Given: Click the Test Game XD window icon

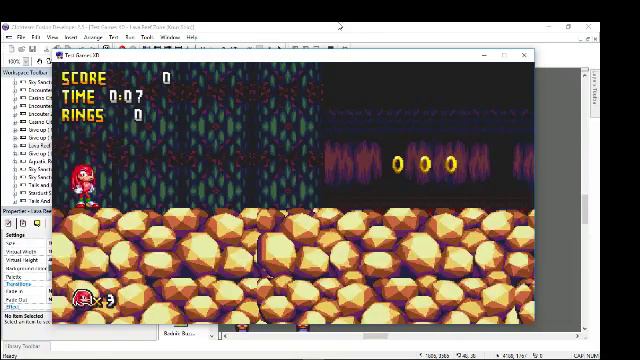Looking at the screenshot, I should click(x=59, y=55).
